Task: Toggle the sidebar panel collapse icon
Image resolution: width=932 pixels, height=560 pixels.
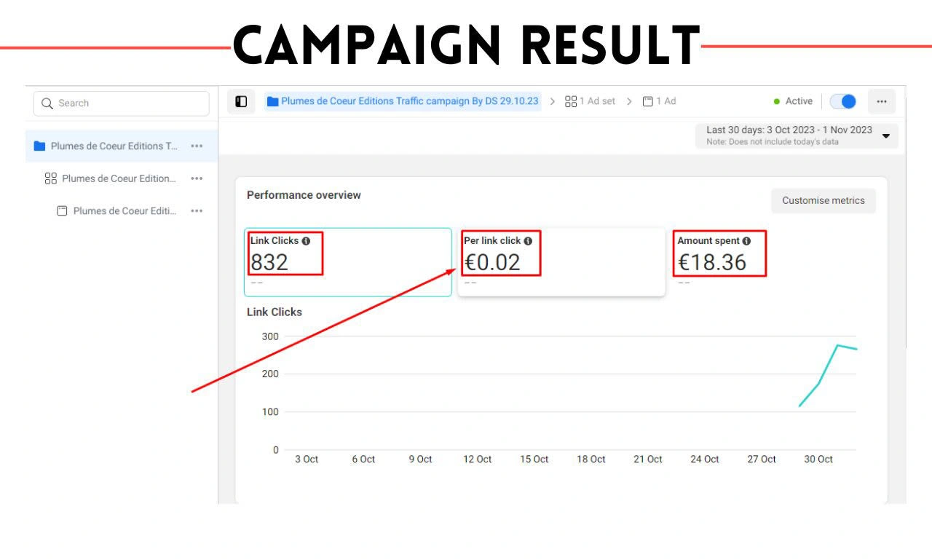Action: point(241,101)
